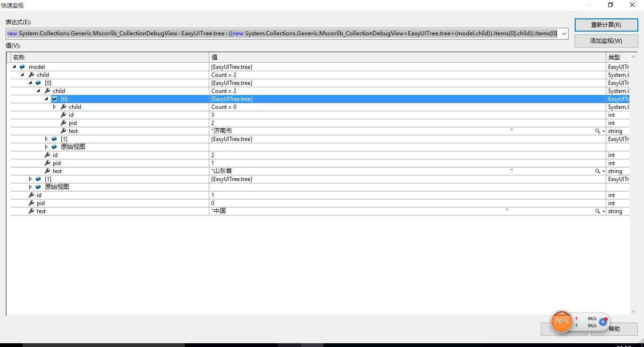Expand the [1] node above id 1
The width and height of the screenshot is (644, 347).
point(30,179)
